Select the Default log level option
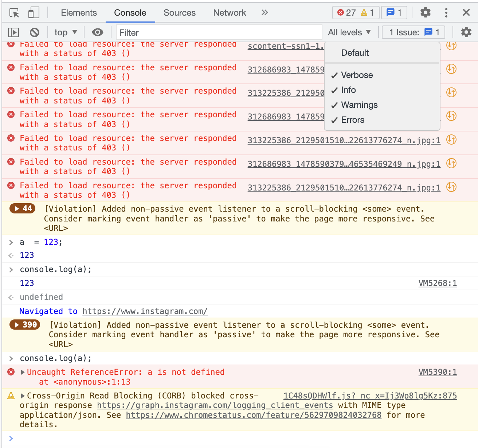 382,53
